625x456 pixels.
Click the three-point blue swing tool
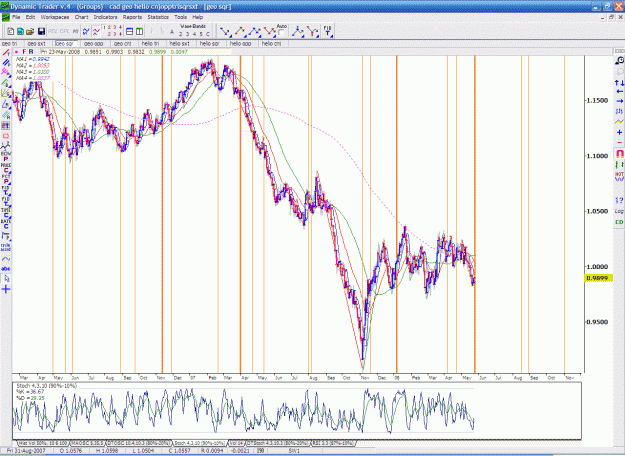click(x=254, y=31)
